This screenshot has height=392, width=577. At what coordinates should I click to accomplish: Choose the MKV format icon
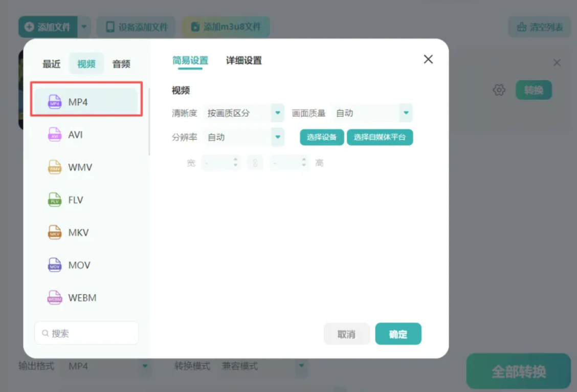point(54,232)
